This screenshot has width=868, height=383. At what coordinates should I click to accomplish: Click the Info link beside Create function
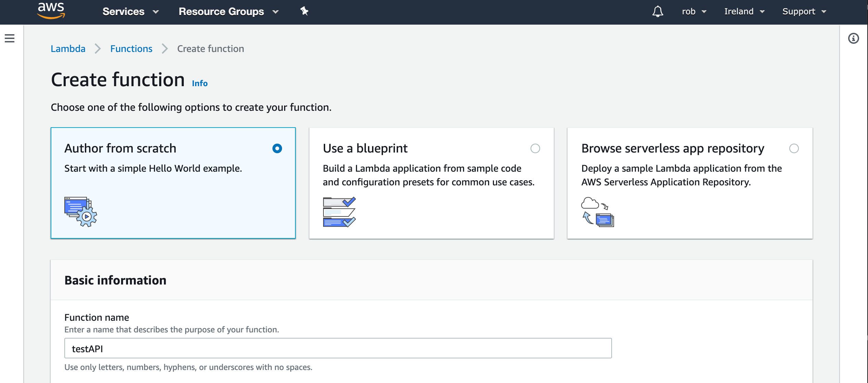(200, 83)
